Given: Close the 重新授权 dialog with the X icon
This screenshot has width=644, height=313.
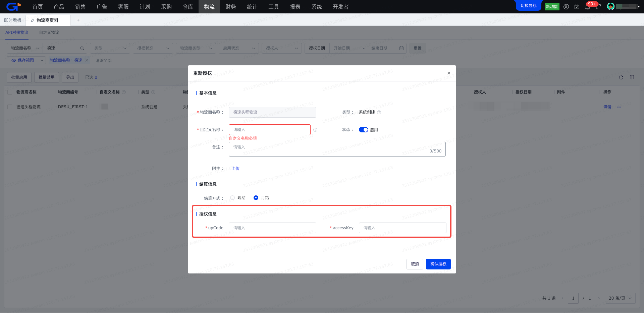Looking at the screenshot, I should [x=448, y=73].
